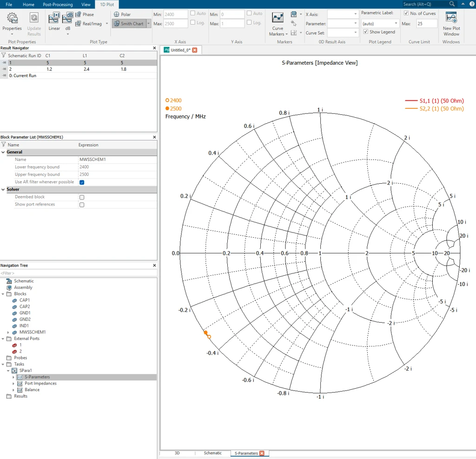Choose the Polar plot type
Viewport: 476px width, 459px height.
(x=122, y=14)
